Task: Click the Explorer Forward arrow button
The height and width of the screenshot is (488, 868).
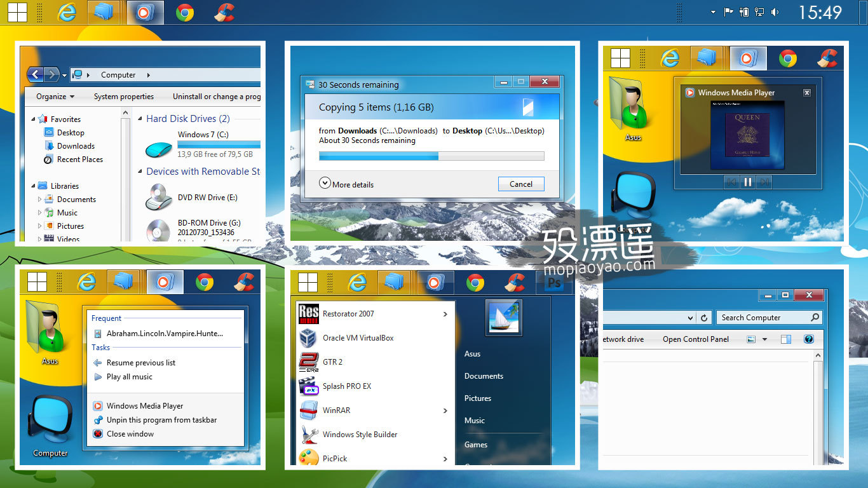Action: [53, 75]
